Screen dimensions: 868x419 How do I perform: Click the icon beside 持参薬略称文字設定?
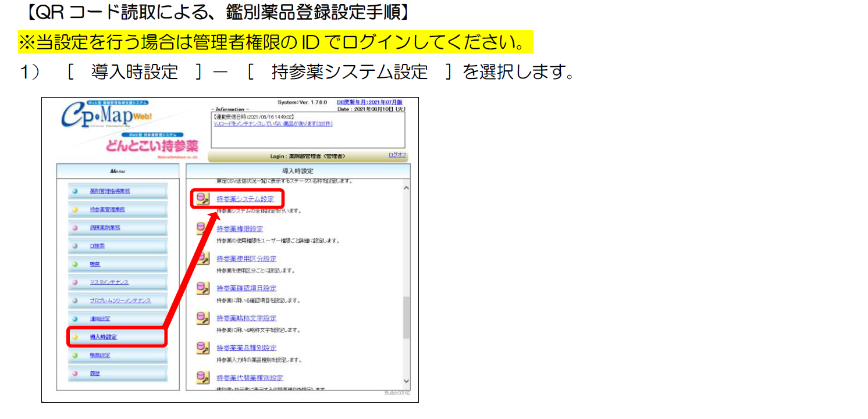(202, 318)
